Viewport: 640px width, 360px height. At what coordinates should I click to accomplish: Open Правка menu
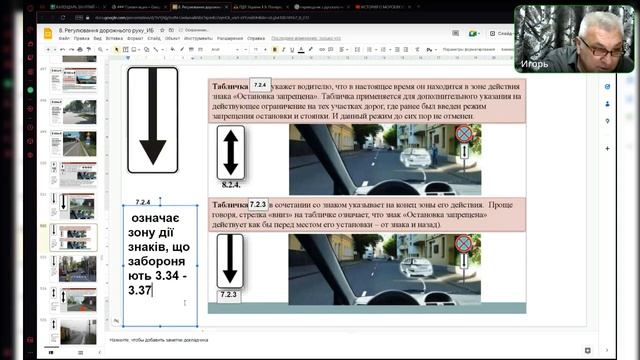[82, 38]
